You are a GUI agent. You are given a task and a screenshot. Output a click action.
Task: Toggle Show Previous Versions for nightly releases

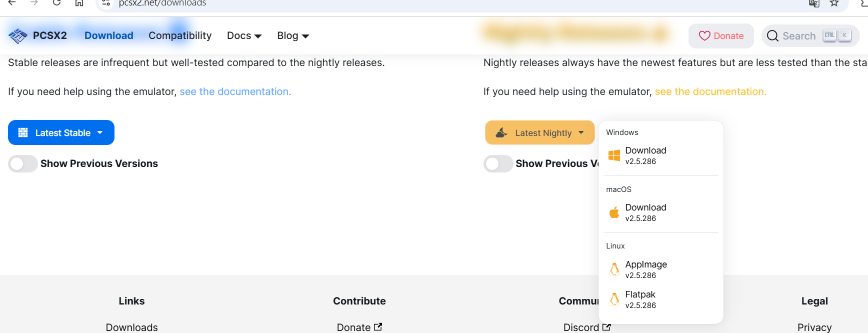(x=498, y=164)
